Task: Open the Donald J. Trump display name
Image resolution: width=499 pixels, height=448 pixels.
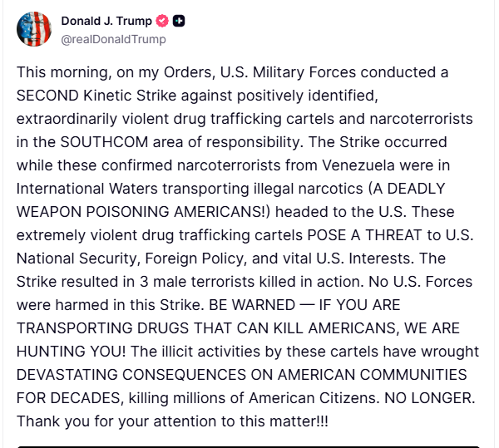Action: point(106,21)
